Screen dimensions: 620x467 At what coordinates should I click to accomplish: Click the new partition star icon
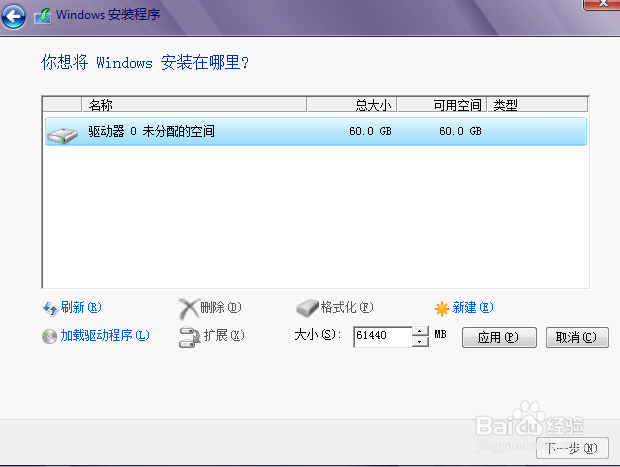click(442, 308)
